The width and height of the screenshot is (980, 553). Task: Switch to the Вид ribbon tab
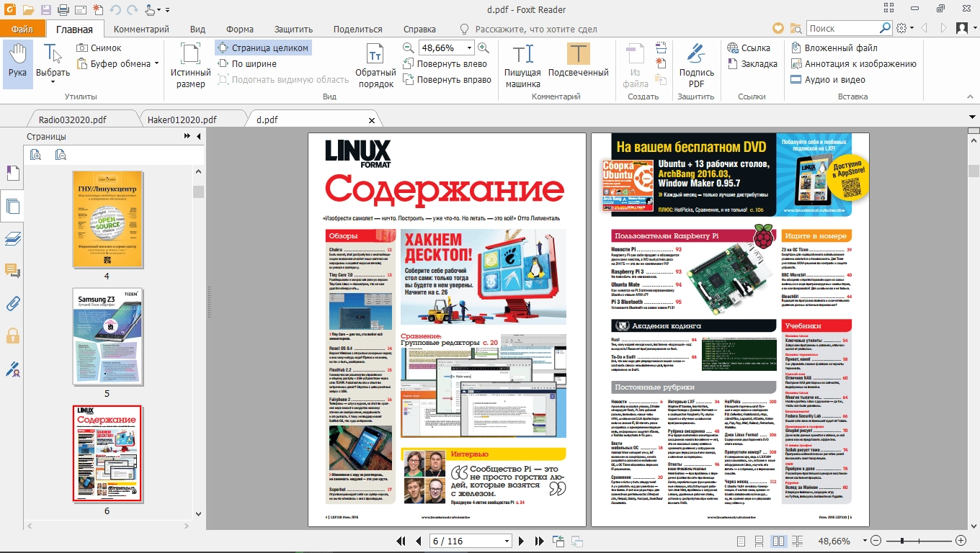pos(198,29)
